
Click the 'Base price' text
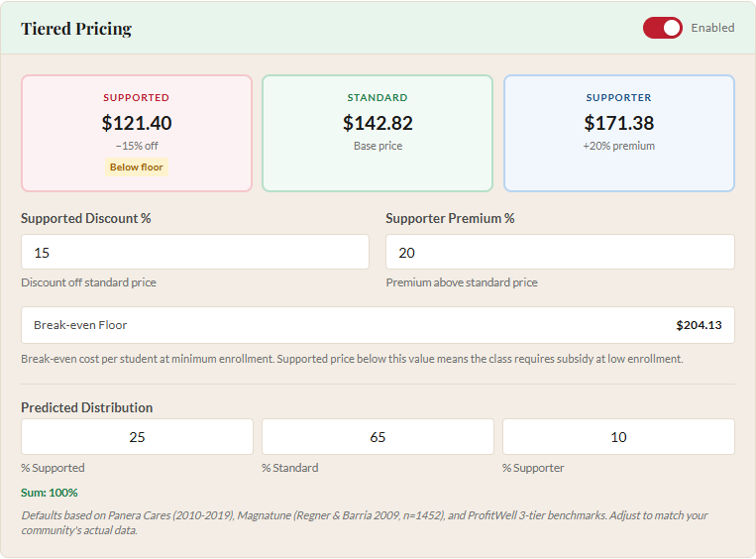pos(378,146)
